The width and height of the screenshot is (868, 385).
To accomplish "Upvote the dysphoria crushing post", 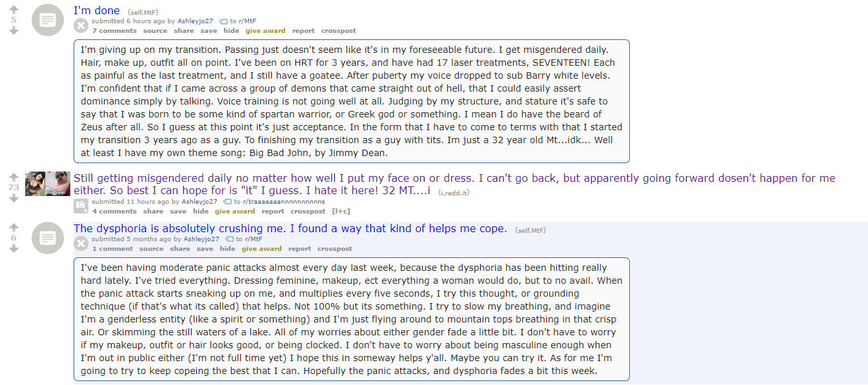I will pos(14,228).
